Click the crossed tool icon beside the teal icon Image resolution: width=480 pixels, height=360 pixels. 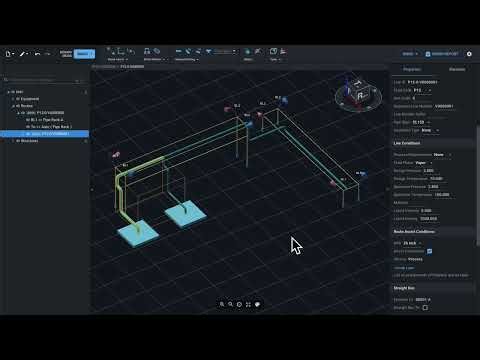pos(258,51)
